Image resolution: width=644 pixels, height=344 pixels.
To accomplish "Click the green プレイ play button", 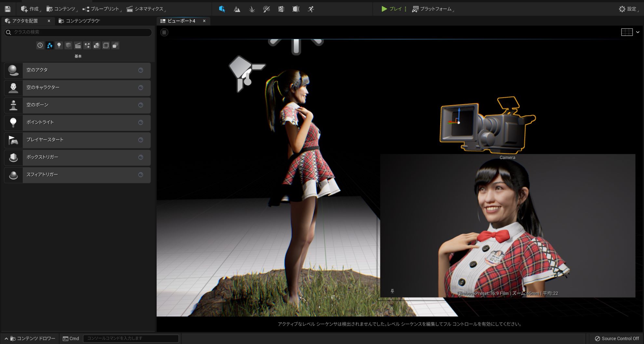I will pyautogui.click(x=391, y=9).
